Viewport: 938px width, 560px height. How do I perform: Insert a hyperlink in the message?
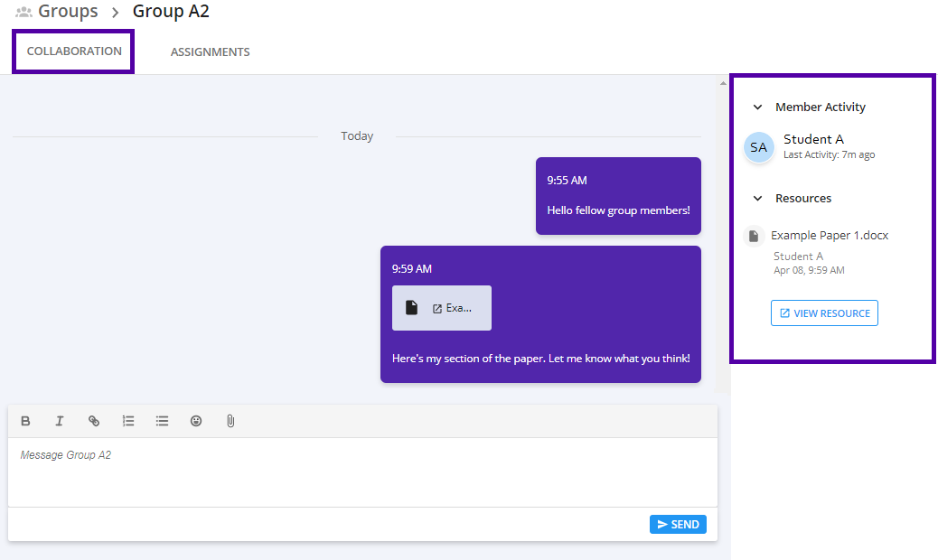point(94,421)
